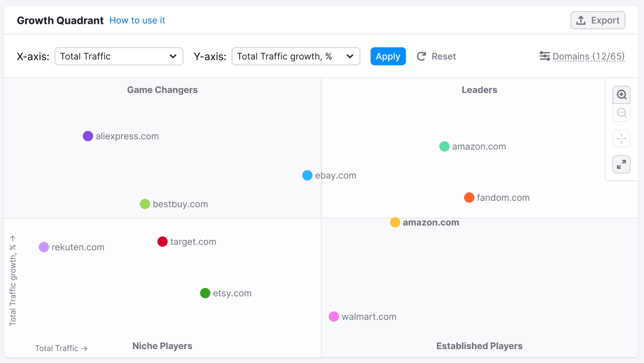
Task: Open the How to use it link
Action: tap(137, 20)
